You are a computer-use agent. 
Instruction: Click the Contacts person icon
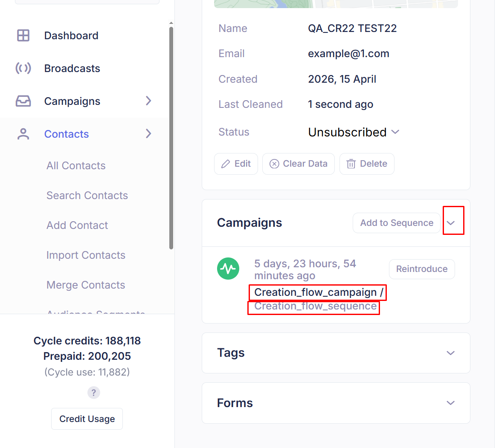23,134
